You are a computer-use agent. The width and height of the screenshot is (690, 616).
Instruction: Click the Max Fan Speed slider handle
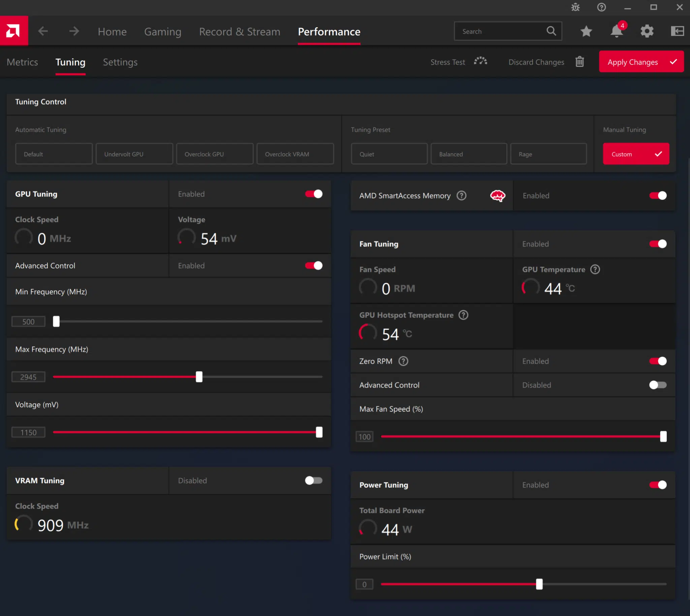pyautogui.click(x=663, y=436)
